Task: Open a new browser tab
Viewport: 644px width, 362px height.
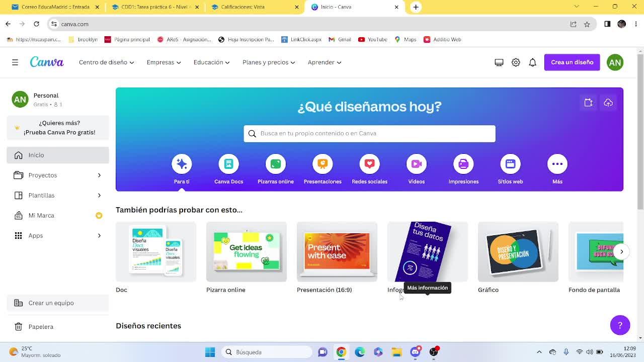Action: [416, 7]
